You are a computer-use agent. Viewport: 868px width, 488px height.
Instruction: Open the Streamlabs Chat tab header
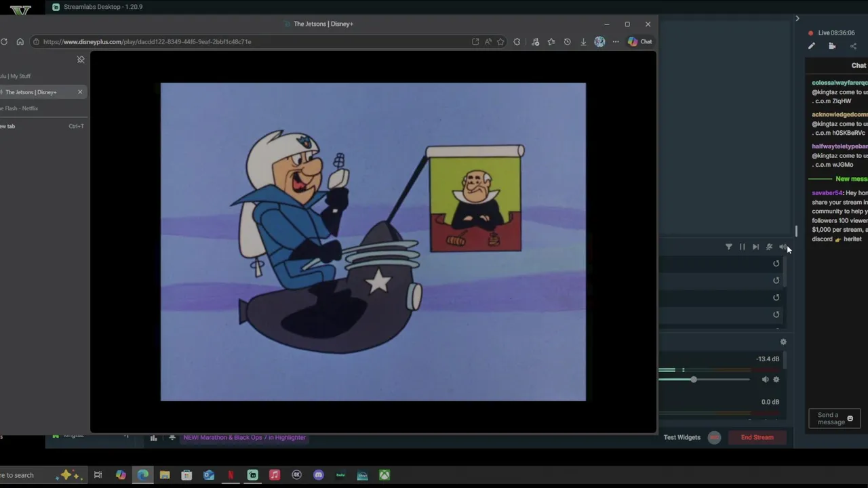[x=859, y=65]
